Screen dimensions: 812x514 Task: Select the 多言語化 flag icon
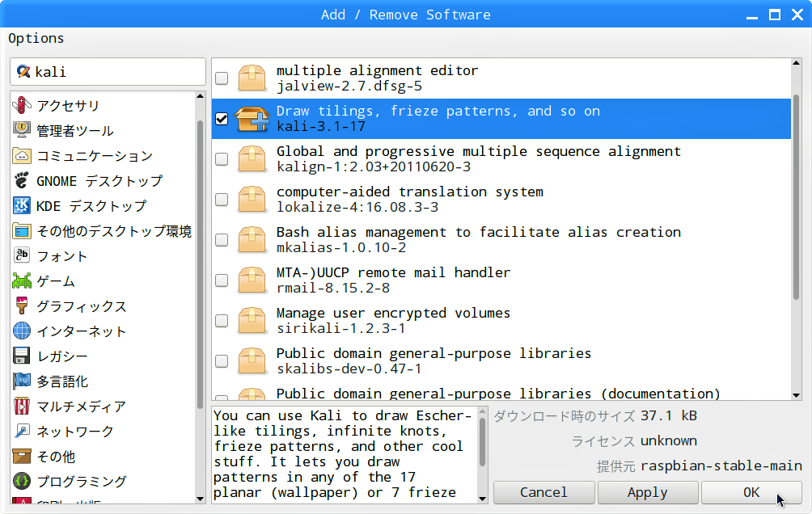point(22,381)
